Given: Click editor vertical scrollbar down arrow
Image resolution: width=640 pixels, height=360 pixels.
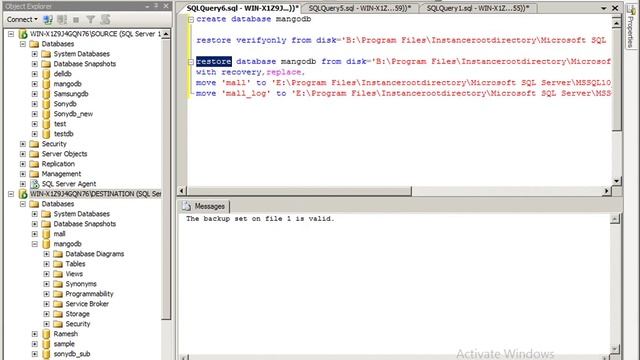Looking at the screenshot, I should (616, 180).
